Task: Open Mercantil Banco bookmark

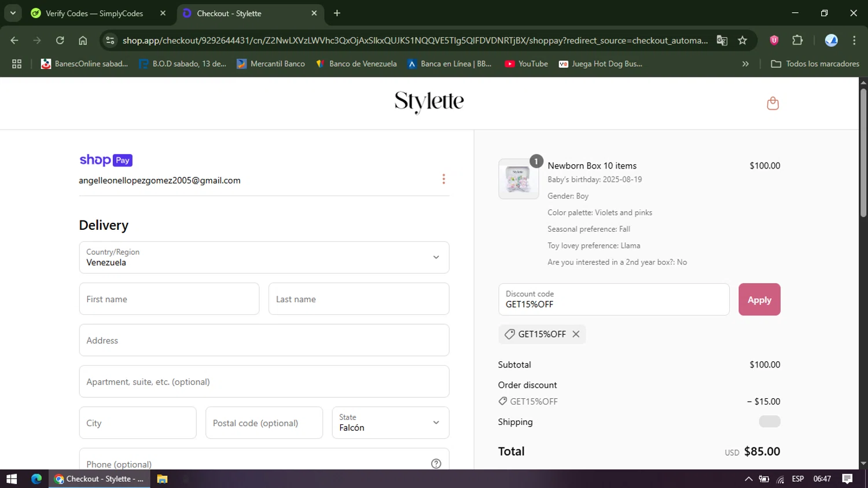Action: (271, 64)
